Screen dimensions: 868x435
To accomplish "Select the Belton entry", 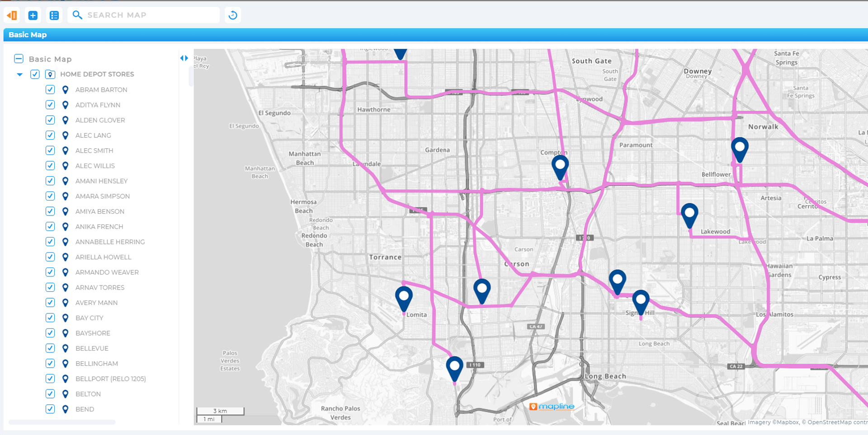I will (88, 394).
